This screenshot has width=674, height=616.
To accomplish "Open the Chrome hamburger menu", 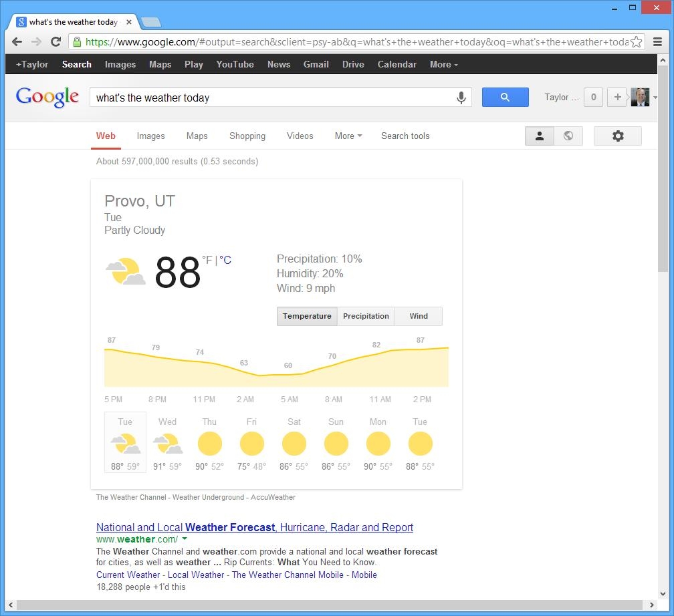I will click(657, 41).
